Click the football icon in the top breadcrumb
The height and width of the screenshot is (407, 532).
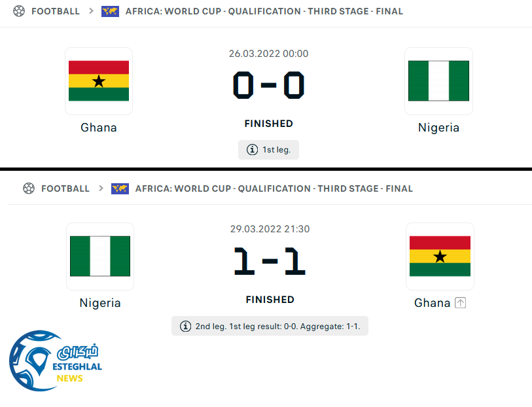coord(19,11)
